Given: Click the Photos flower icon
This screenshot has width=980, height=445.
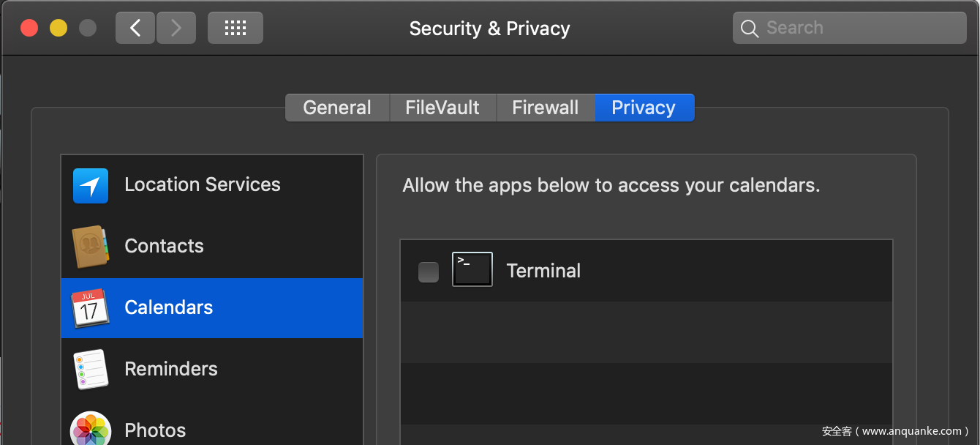Looking at the screenshot, I should pyautogui.click(x=91, y=429).
